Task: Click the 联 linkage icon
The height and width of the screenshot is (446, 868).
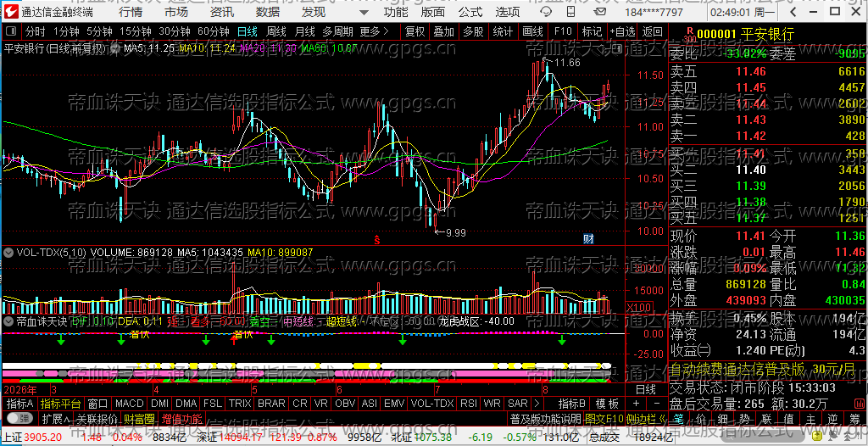Action: pyautogui.click(x=766, y=417)
